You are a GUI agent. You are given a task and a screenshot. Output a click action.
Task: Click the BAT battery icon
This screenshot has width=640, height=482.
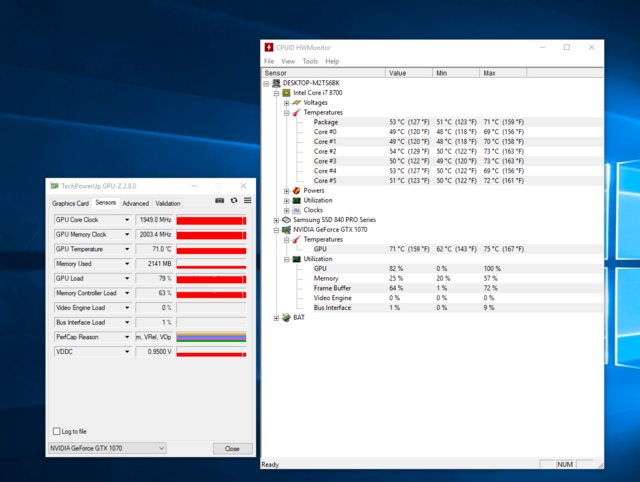click(287, 318)
